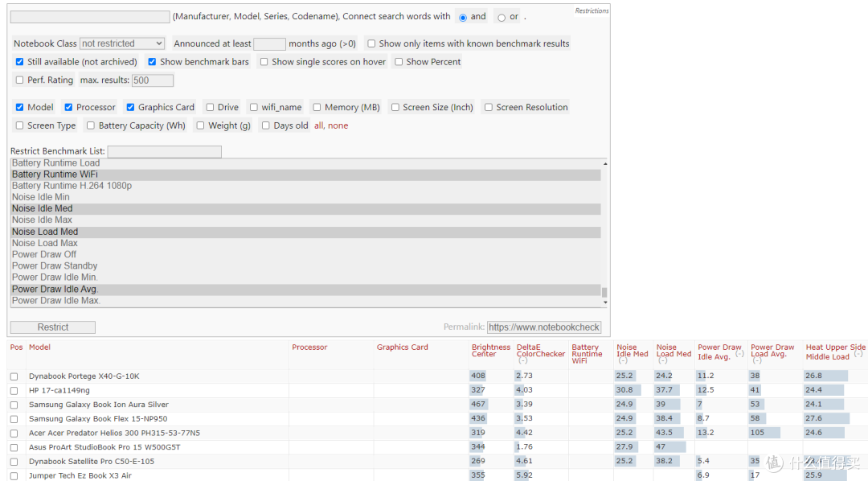
Task: Uncheck the Show benchmark bars checkbox
Action: pyautogui.click(x=152, y=62)
